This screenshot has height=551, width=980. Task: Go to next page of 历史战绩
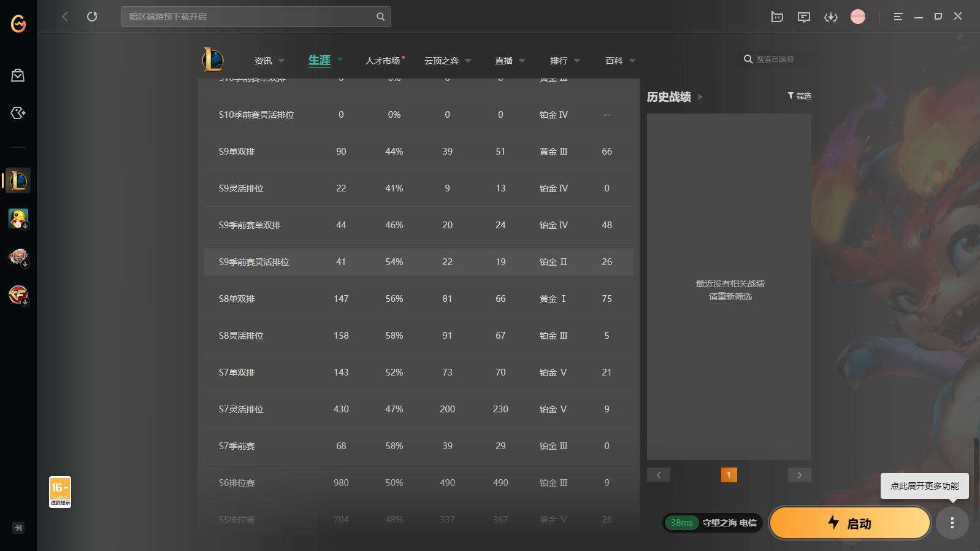click(799, 475)
